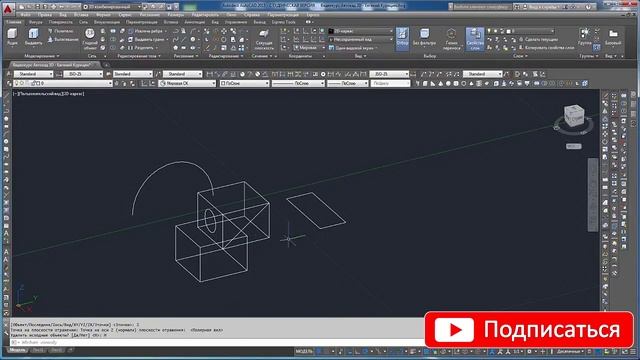Switch to Поверхность ribbon tab
This screenshot has height=360, width=640.
pyautogui.click(x=60, y=22)
